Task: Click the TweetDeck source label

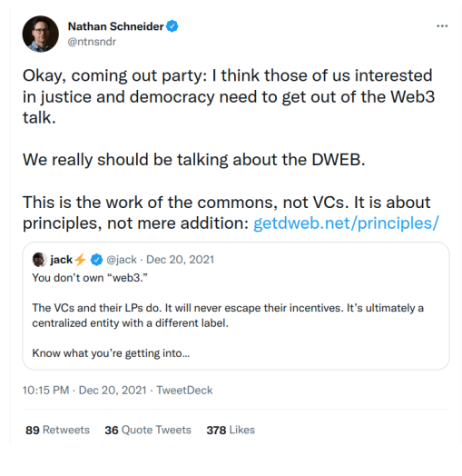Action: point(184,390)
